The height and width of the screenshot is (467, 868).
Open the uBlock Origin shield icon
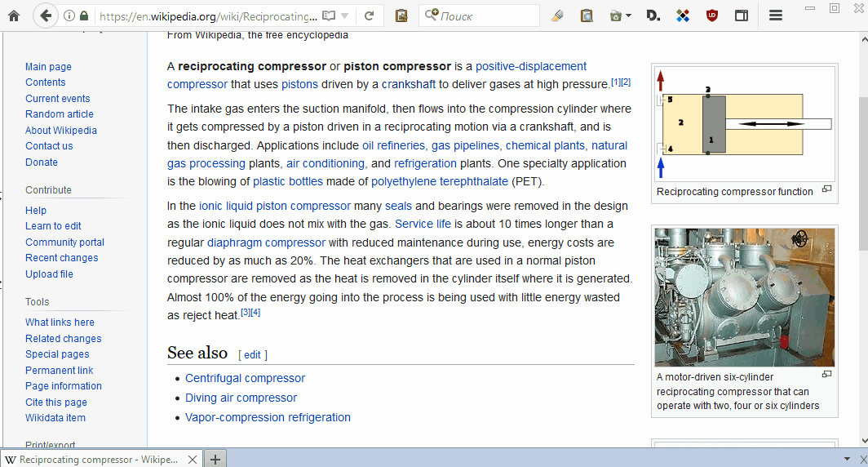coord(712,16)
